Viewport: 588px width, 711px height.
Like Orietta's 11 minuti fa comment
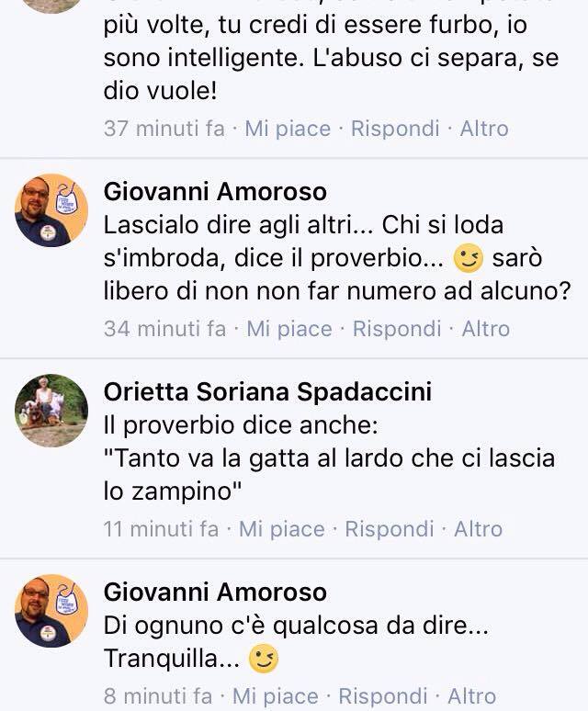point(281,529)
